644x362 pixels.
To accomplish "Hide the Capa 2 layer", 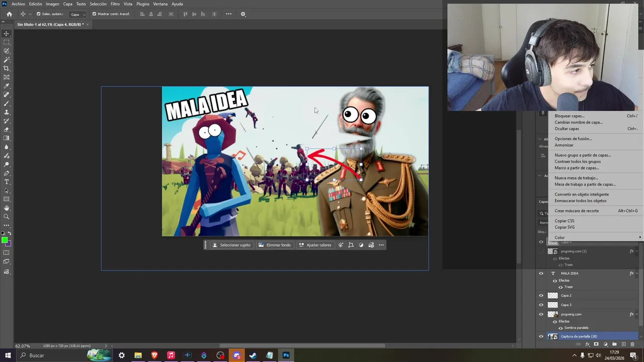I will [541, 296].
